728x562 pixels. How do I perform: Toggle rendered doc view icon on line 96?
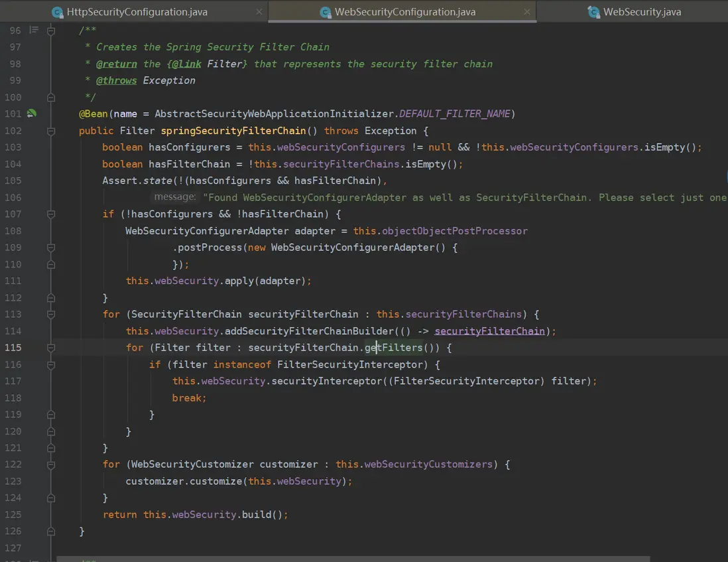(33, 31)
